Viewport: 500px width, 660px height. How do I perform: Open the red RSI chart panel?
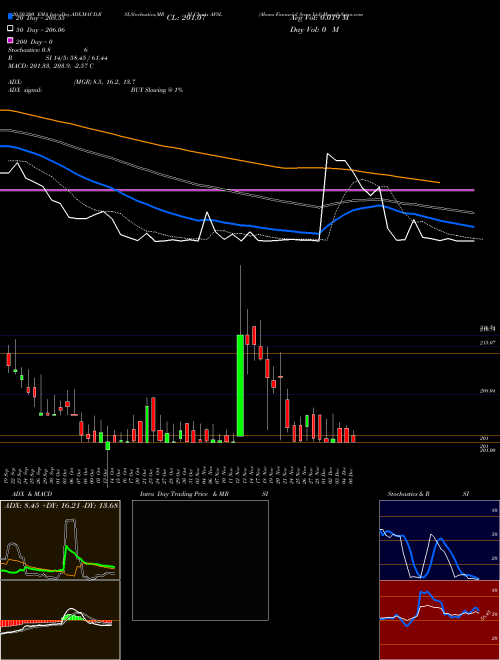click(x=439, y=620)
